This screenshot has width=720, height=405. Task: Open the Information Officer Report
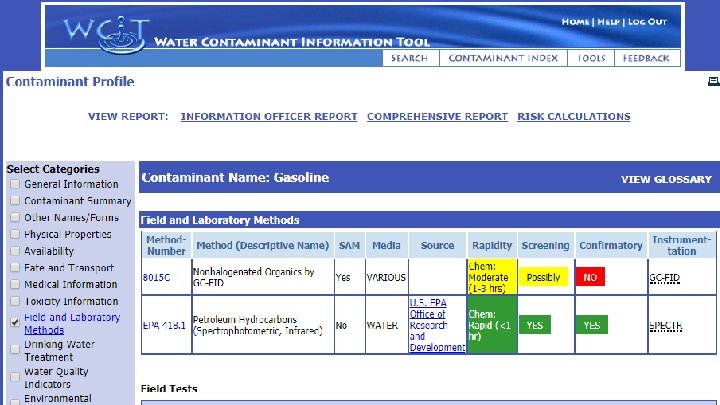pos(269,117)
